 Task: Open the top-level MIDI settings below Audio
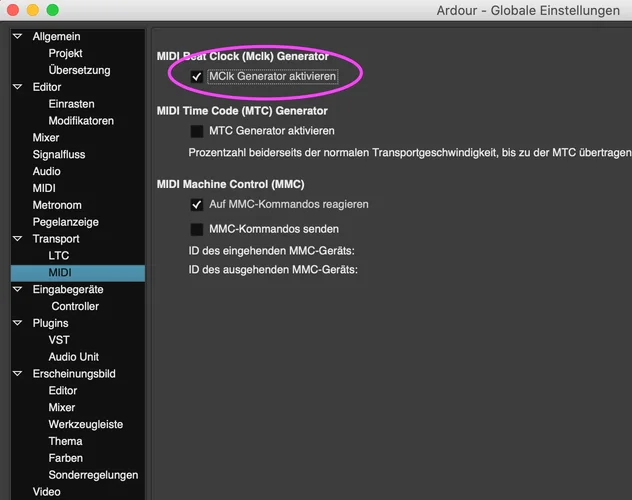coord(44,188)
